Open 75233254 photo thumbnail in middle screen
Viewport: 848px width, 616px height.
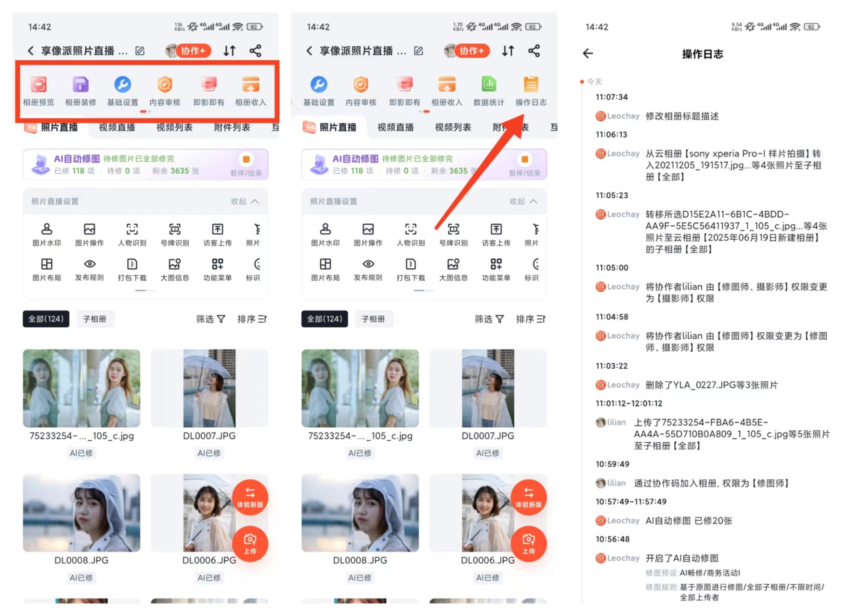click(360, 388)
